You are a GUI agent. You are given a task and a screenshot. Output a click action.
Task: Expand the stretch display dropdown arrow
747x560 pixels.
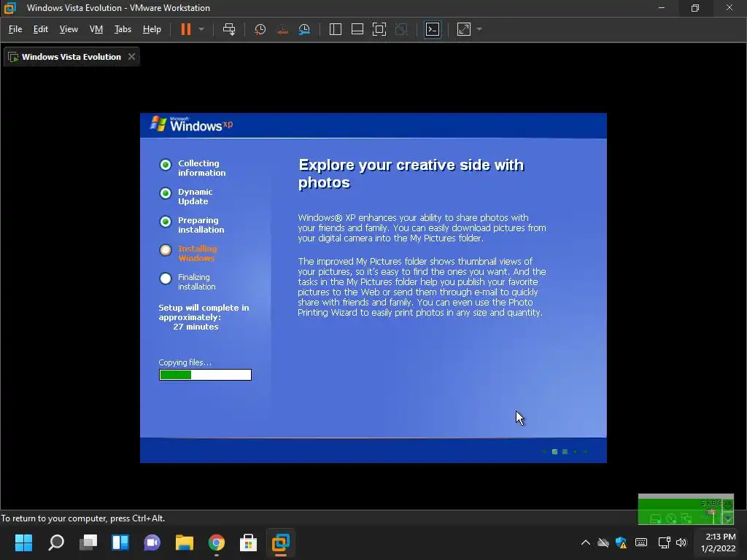479,29
